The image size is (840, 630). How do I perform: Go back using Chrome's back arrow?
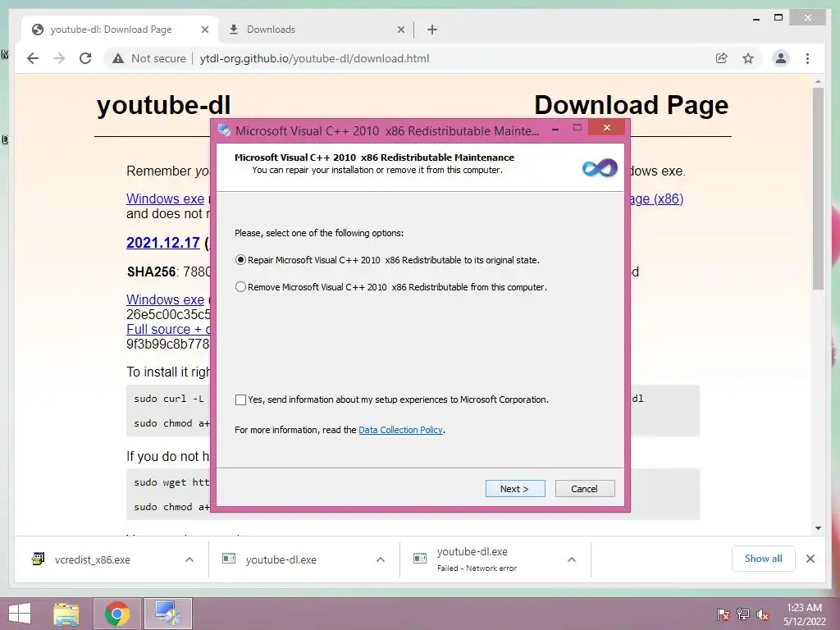(33, 58)
